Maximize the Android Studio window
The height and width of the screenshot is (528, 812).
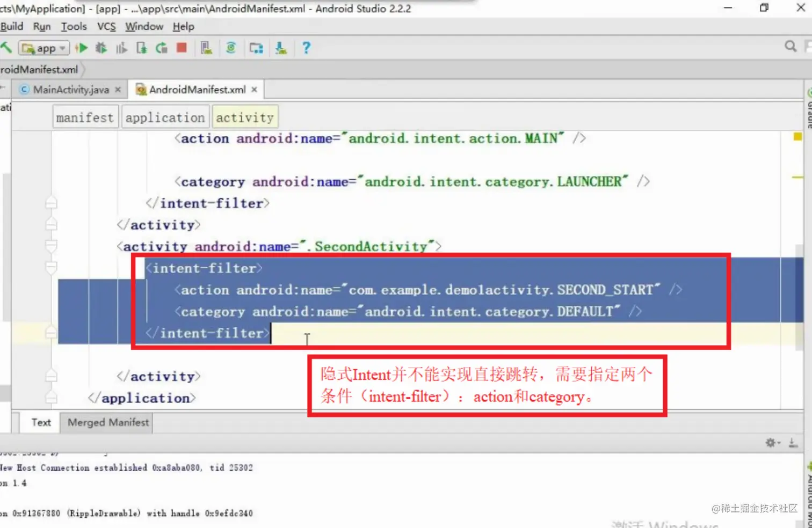pos(764,8)
